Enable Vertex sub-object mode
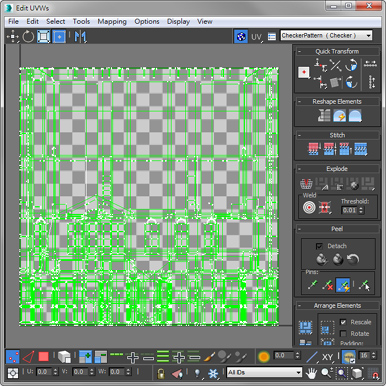 (13, 357)
